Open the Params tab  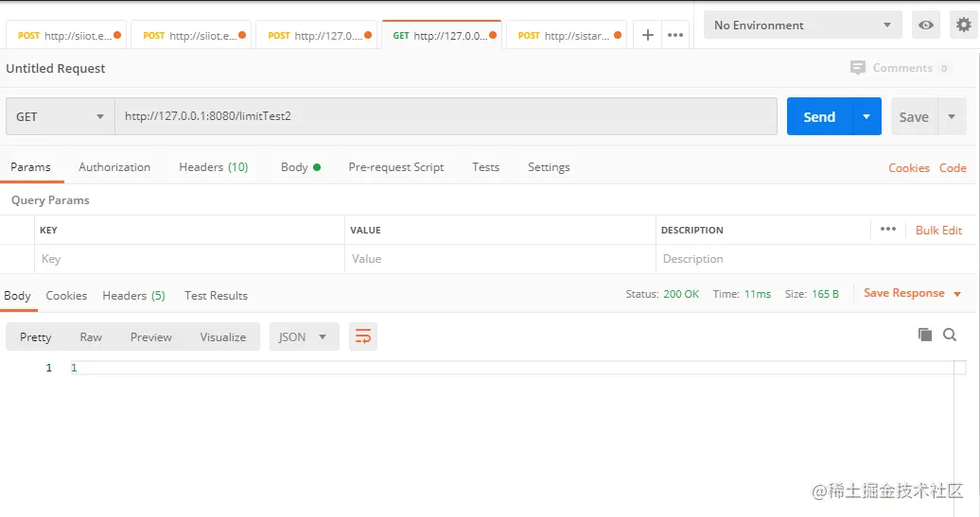coord(30,167)
